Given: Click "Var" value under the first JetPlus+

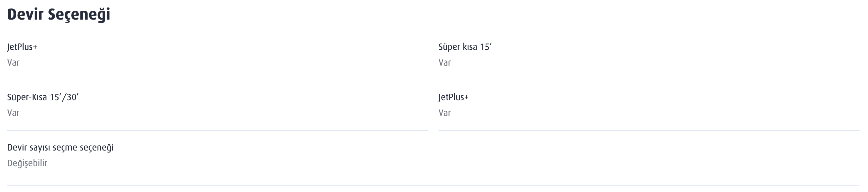Looking at the screenshot, I should pyautogui.click(x=13, y=63).
